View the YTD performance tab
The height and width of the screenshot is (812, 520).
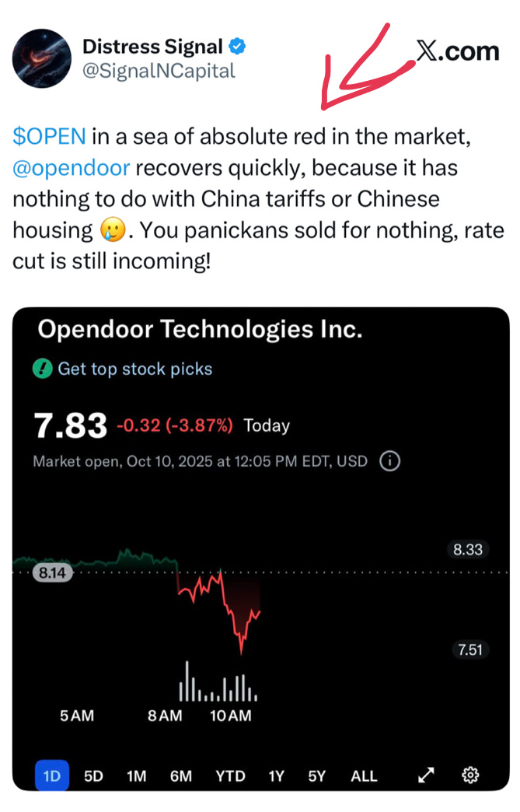(x=230, y=775)
